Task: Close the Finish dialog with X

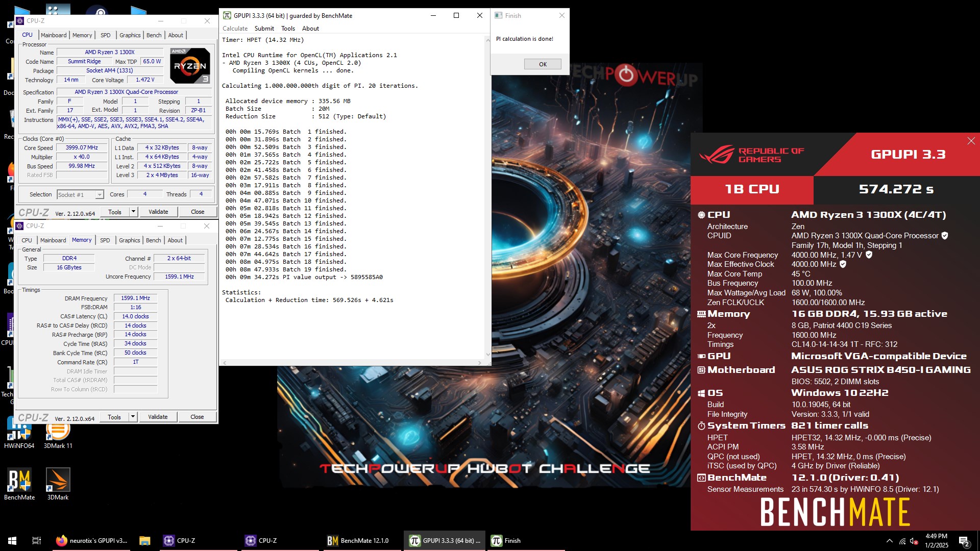Action: 561,15
